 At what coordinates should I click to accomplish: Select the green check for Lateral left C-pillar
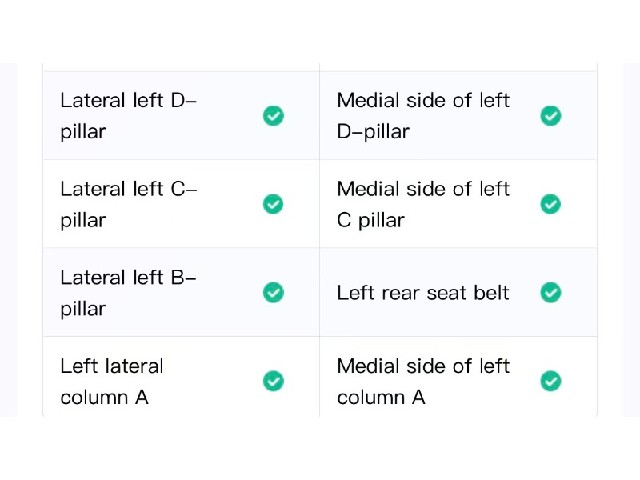tap(273, 204)
